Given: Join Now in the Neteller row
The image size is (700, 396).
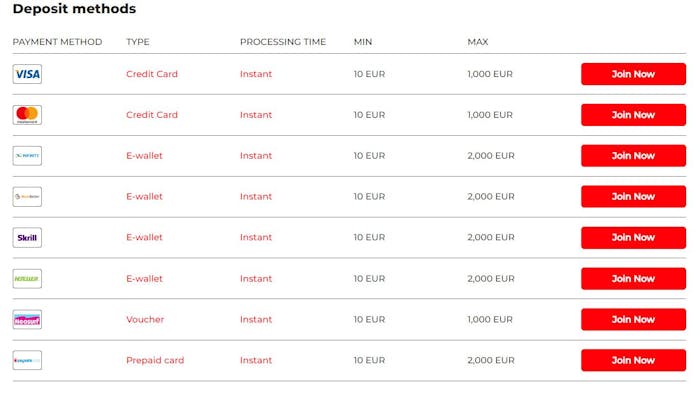Looking at the screenshot, I should coord(633,279).
